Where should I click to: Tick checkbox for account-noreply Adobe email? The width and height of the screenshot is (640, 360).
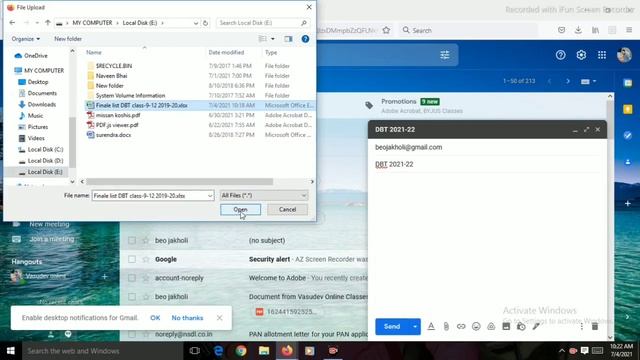point(132,278)
